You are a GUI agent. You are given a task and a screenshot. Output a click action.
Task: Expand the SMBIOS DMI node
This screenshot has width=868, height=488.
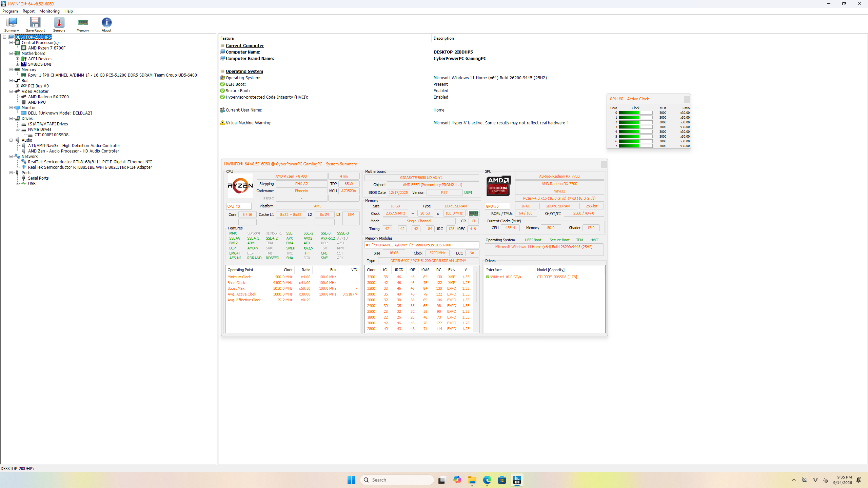[18, 64]
